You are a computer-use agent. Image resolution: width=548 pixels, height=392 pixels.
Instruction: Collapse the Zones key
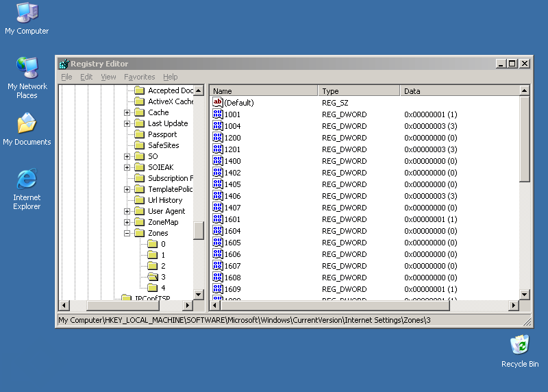[127, 233]
